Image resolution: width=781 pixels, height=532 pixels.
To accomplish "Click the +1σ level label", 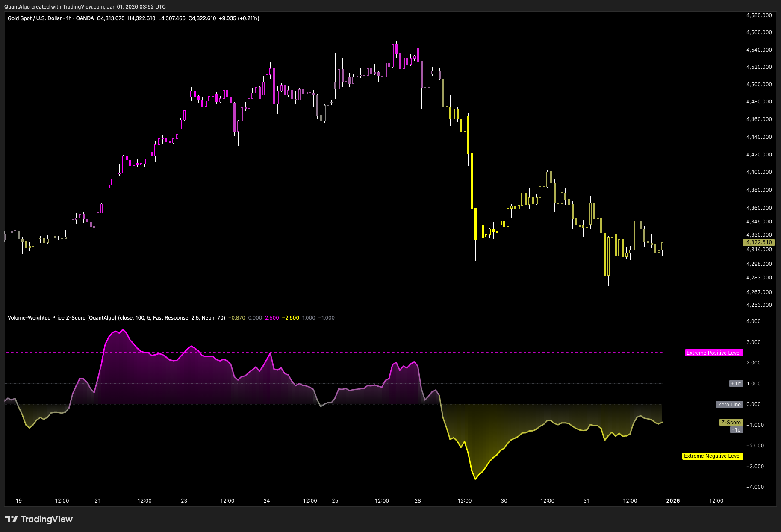I will 736,384.
